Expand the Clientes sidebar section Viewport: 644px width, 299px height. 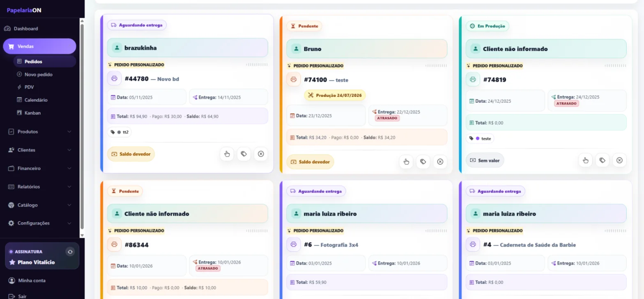39,150
